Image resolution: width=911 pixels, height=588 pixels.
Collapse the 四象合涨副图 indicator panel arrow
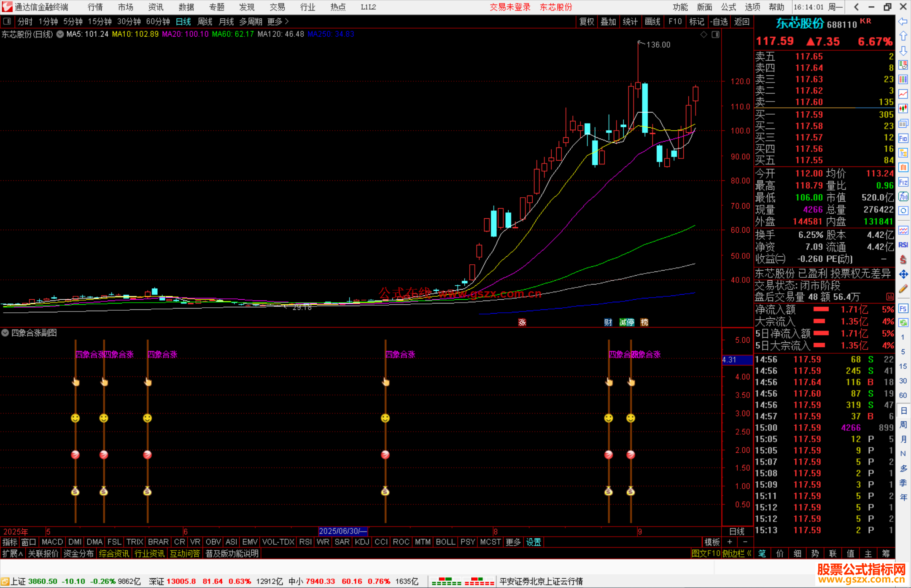pyautogui.click(x=5, y=333)
